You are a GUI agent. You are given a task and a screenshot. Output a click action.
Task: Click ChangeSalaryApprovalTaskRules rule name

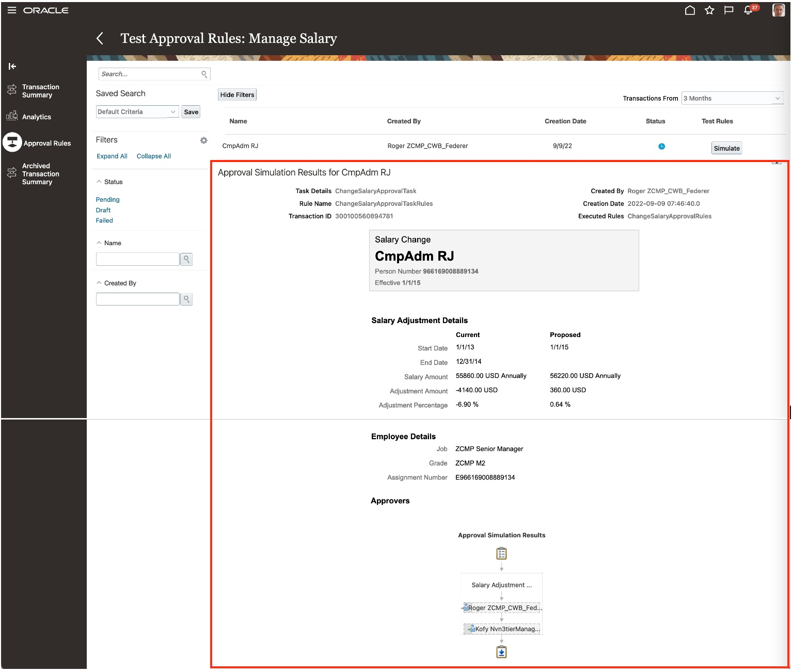[384, 204]
